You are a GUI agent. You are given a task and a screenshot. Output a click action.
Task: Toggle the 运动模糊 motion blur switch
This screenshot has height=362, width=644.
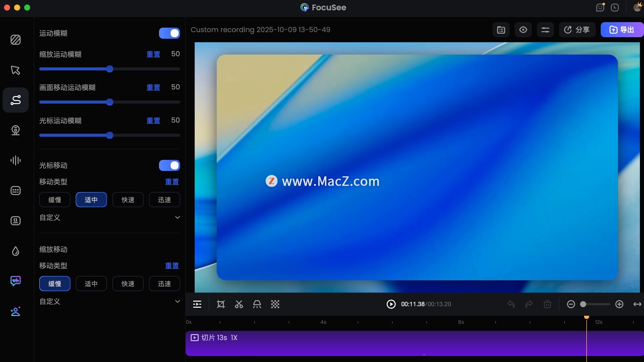coord(169,33)
